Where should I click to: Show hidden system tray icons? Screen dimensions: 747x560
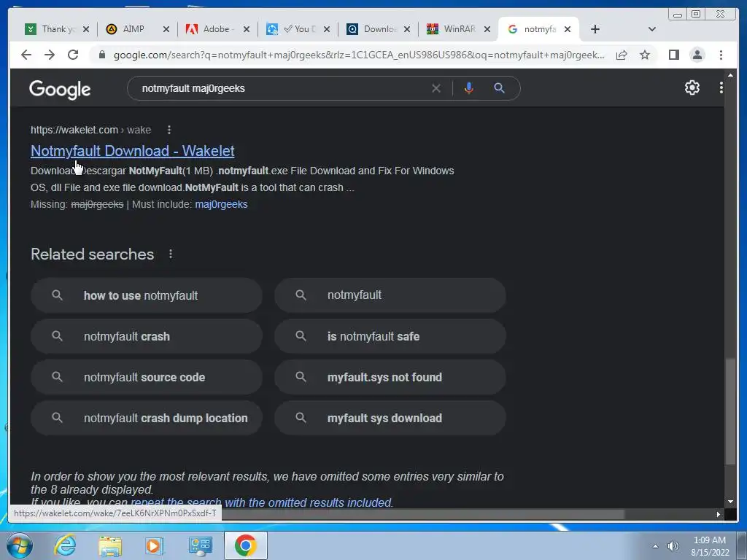[x=656, y=546]
